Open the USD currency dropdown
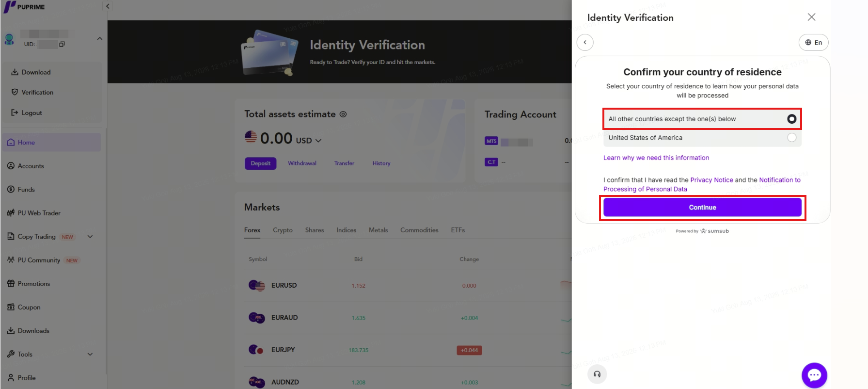This screenshot has width=868, height=389. (308, 140)
